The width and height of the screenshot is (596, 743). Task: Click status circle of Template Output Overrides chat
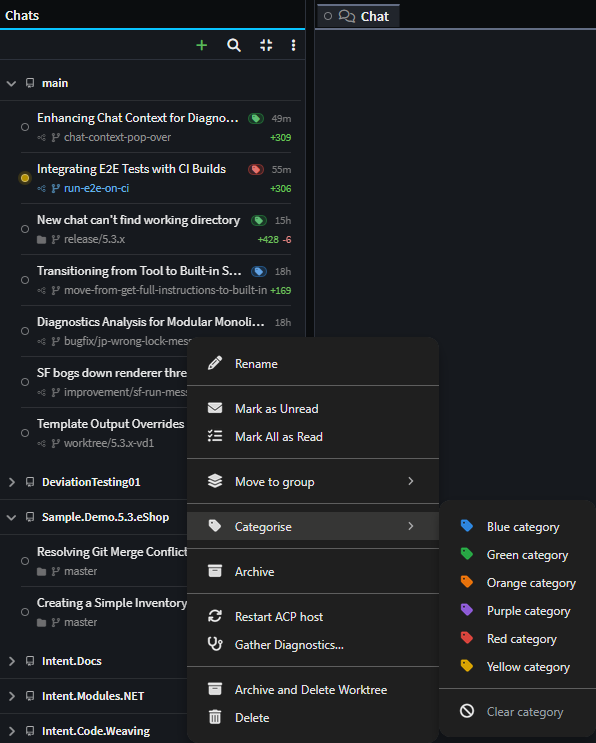click(x=25, y=433)
